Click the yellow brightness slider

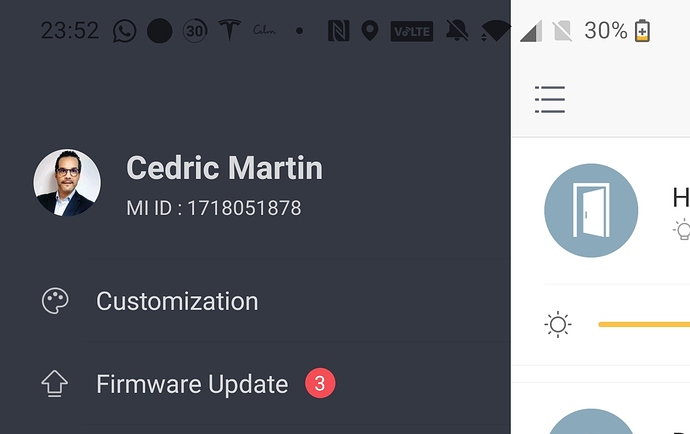pyautogui.click(x=643, y=324)
